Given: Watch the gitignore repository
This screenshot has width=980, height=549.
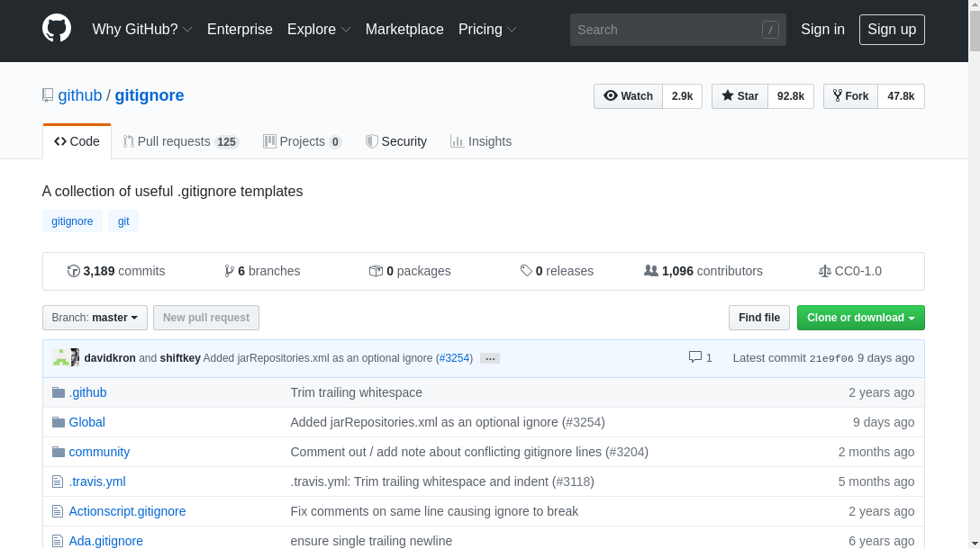Looking at the screenshot, I should pos(628,96).
